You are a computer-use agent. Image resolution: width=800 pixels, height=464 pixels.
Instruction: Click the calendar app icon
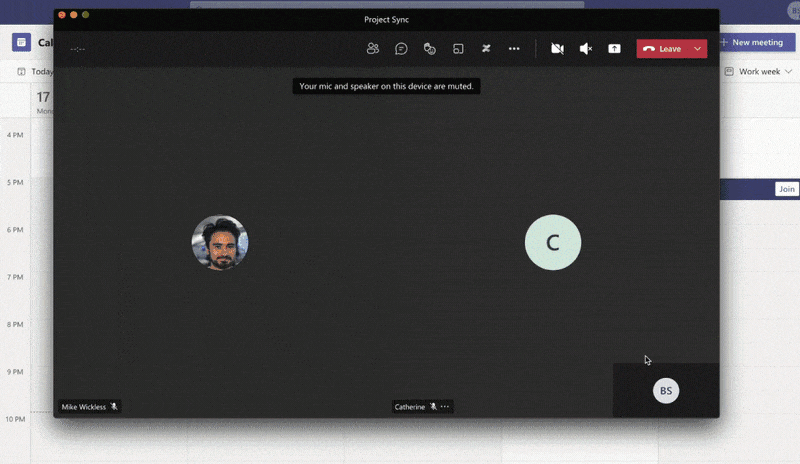(21, 42)
